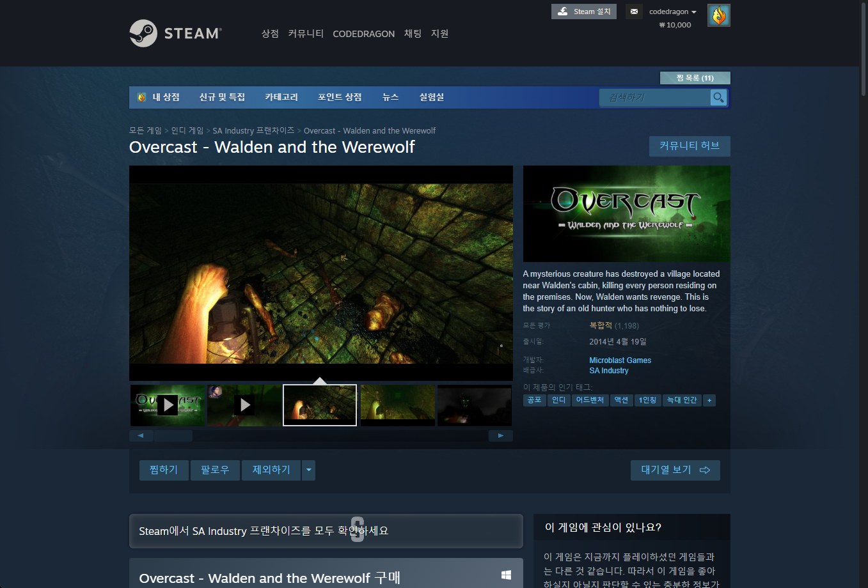This screenshot has height=588, width=868.
Task: Click the 액션 tag
Action: [x=621, y=400]
